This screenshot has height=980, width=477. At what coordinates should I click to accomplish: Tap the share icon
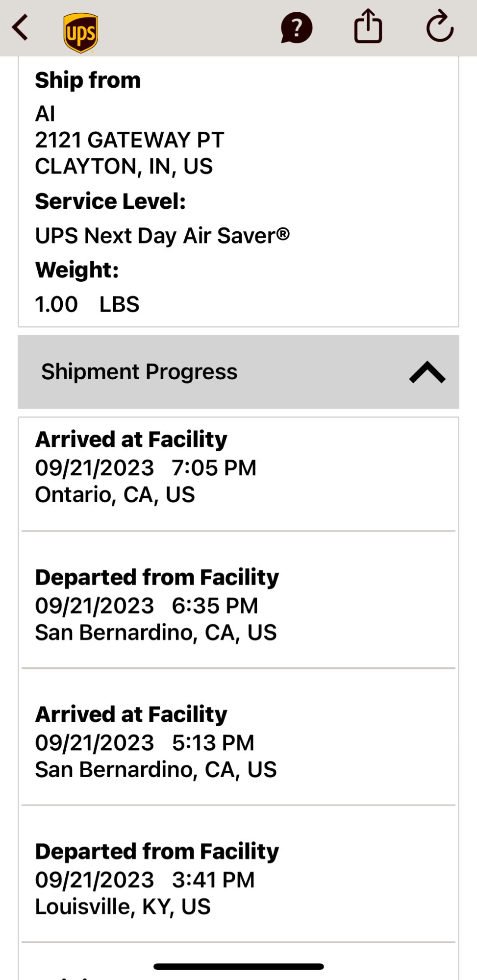pos(368,27)
